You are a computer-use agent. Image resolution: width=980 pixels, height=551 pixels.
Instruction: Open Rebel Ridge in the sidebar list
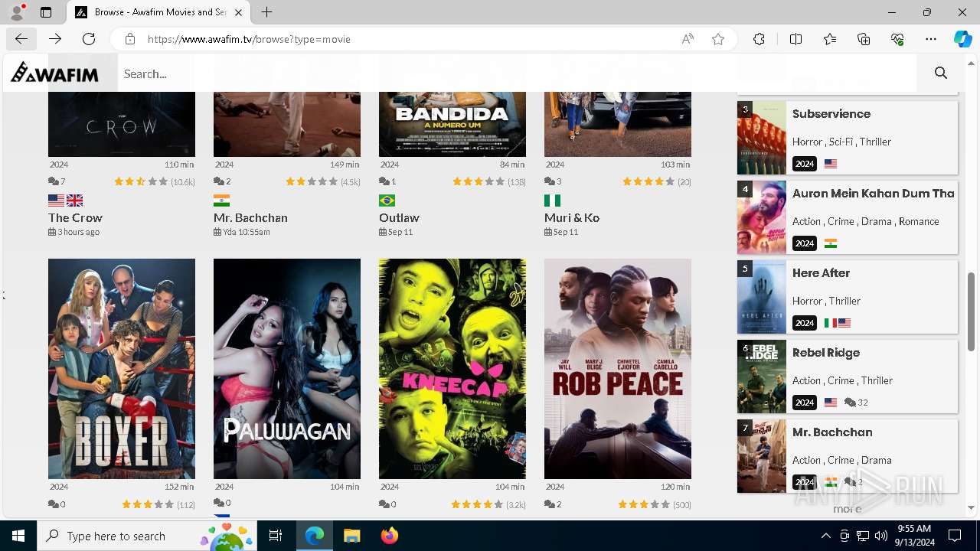pyautogui.click(x=826, y=353)
